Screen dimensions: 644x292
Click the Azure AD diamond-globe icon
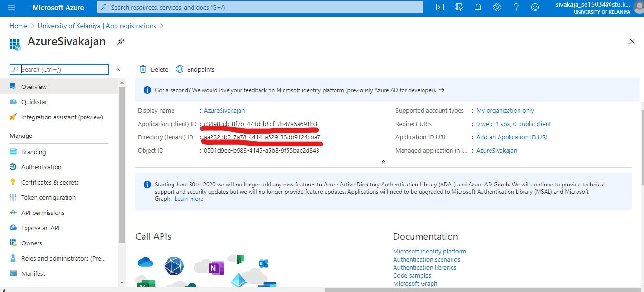[174, 266]
